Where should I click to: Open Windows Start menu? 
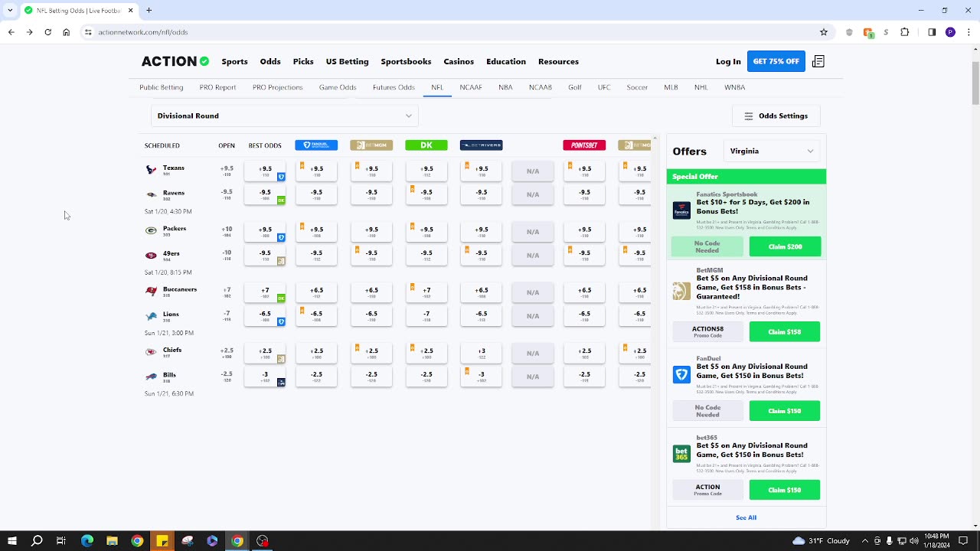(x=11, y=541)
